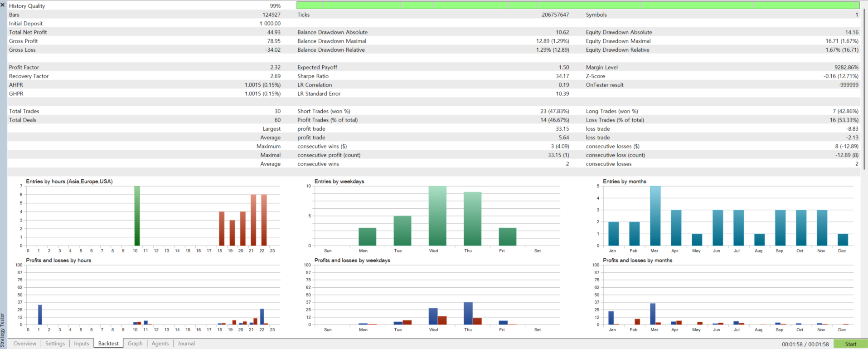Viewport: 868px width, 349px height.
Task: Open the Settings tab
Action: [55, 344]
